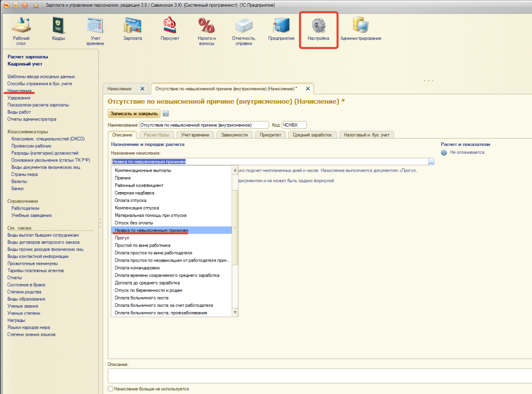Image resolution: width=532 pixels, height=394 pixels.
Task: Open Шаблоны ввода исходных данных link
Action: tap(41, 76)
